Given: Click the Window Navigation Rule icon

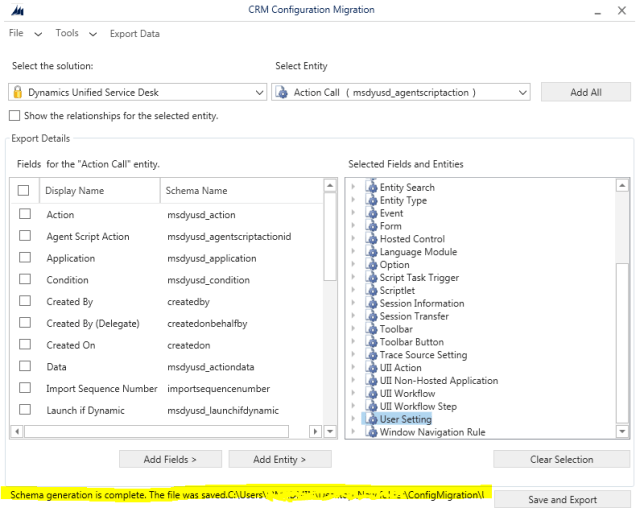Looking at the screenshot, I should (x=371, y=432).
